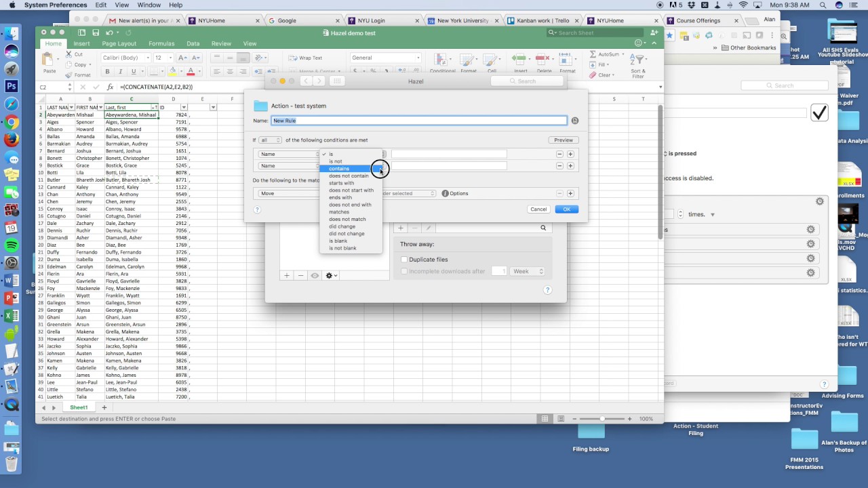The height and width of the screenshot is (488, 868).
Task: Open the Calibri font name dropdown
Action: coord(125,58)
